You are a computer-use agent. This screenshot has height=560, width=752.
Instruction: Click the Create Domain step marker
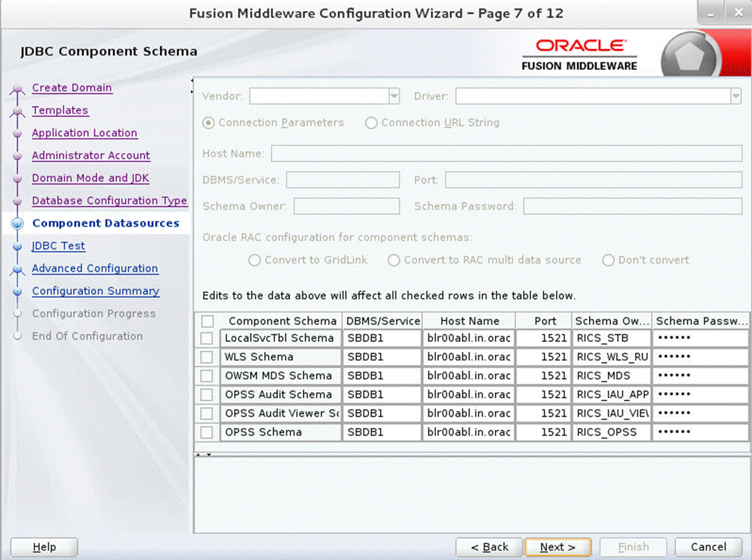[x=19, y=88]
